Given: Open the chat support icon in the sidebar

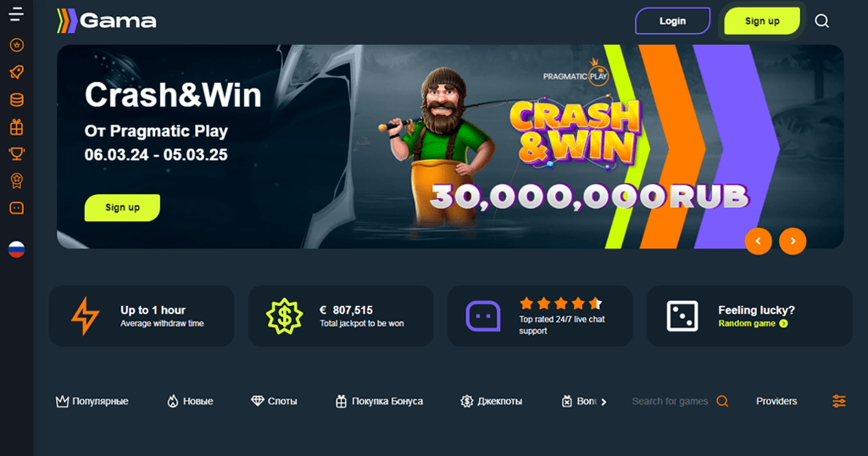Looking at the screenshot, I should [x=17, y=208].
